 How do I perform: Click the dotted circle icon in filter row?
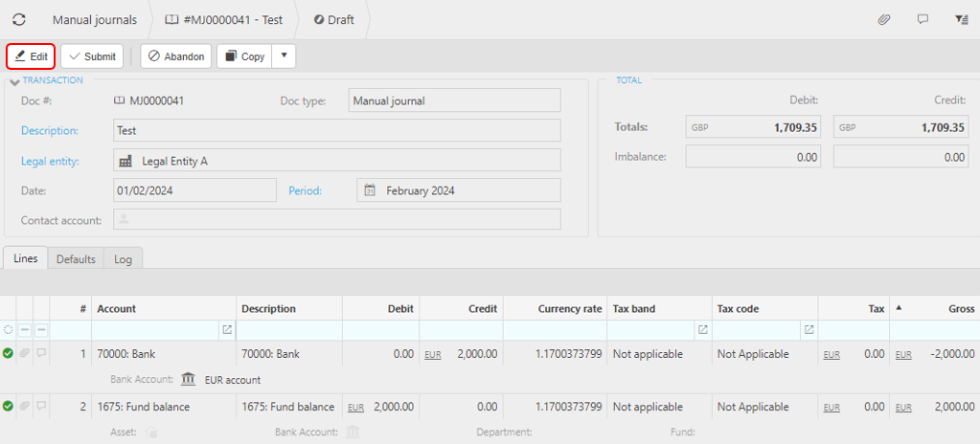click(x=8, y=330)
